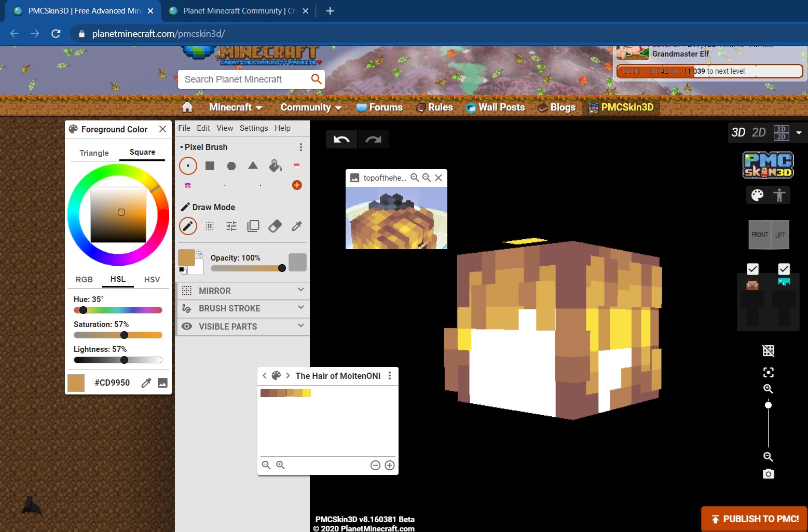Redo the last undone action
This screenshot has height=532, width=808.
coord(373,139)
